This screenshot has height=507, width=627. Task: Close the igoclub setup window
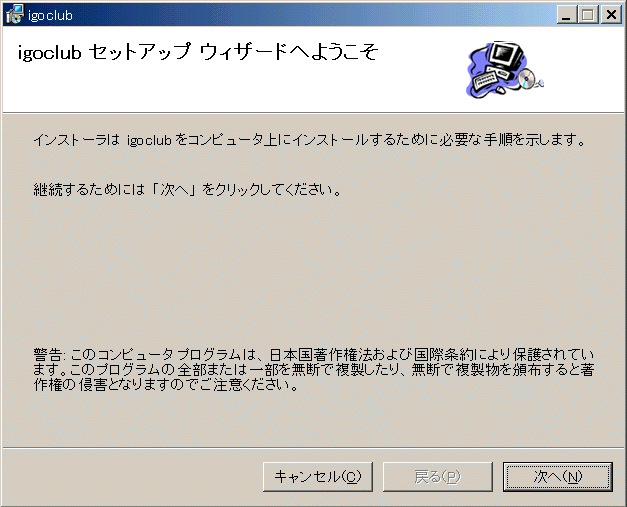[x=611, y=15]
